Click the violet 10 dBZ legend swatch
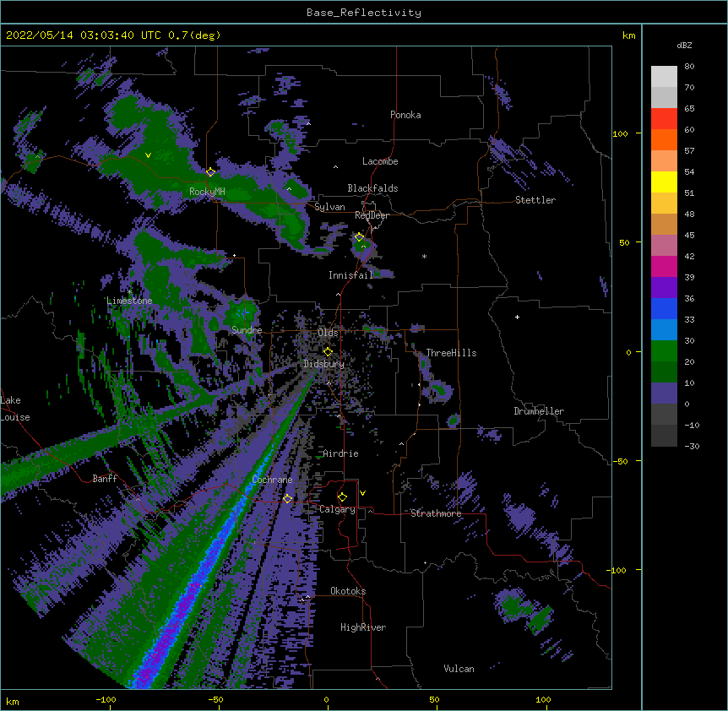 coord(664,393)
